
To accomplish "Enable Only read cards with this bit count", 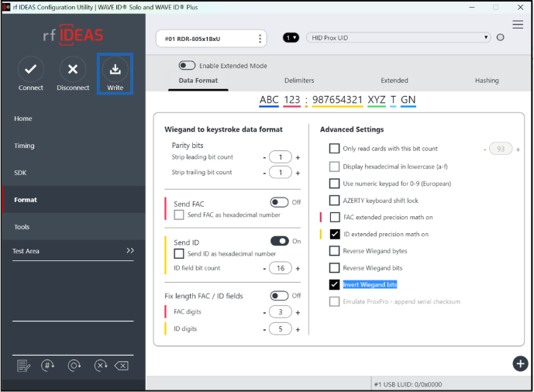I will coord(335,149).
